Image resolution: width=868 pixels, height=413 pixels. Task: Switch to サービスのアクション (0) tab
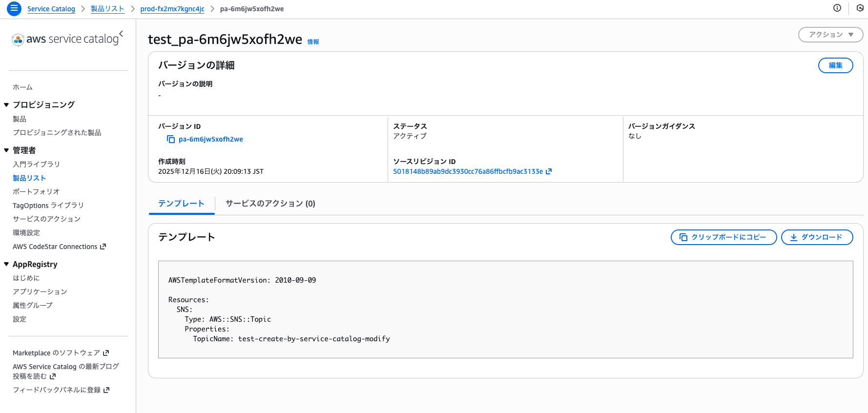pos(270,204)
